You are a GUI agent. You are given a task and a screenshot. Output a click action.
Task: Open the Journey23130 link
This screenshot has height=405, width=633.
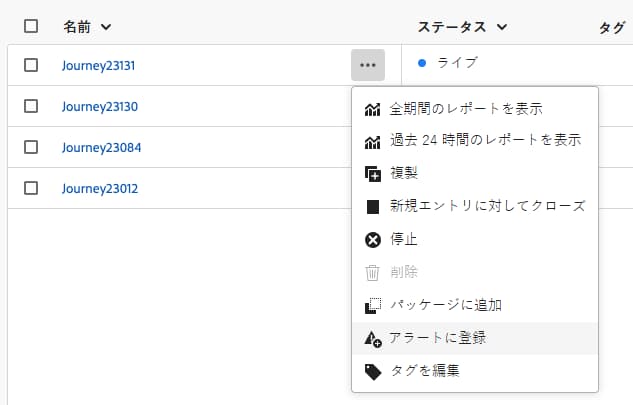pyautogui.click(x=99, y=106)
